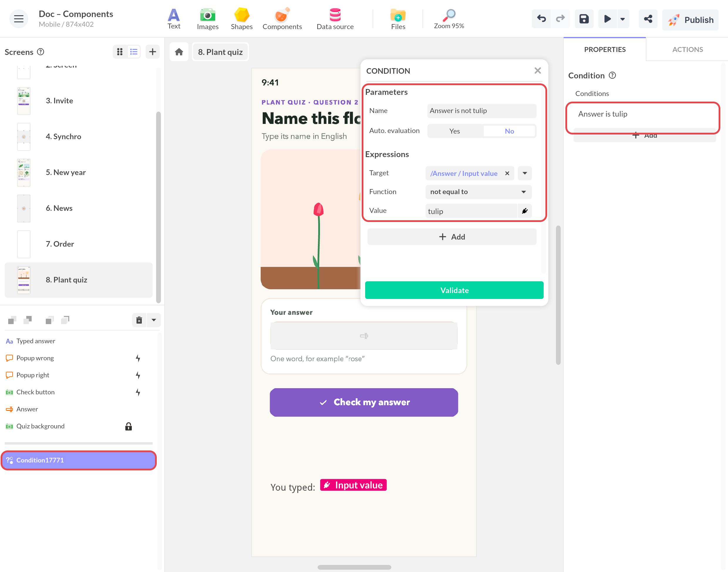The image size is (728, 572).
Task: Open the Components tool
Action: pyautogui.click(x=282, y=19)
